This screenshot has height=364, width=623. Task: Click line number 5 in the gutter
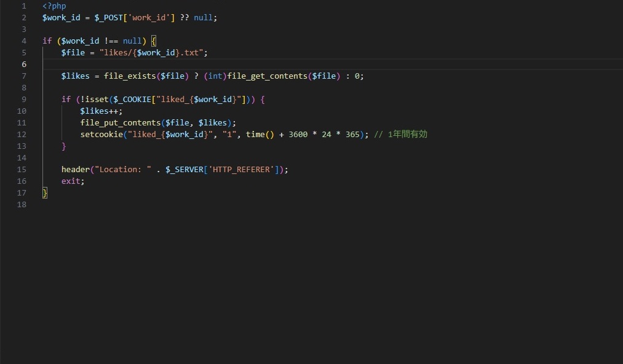[23, 52]
